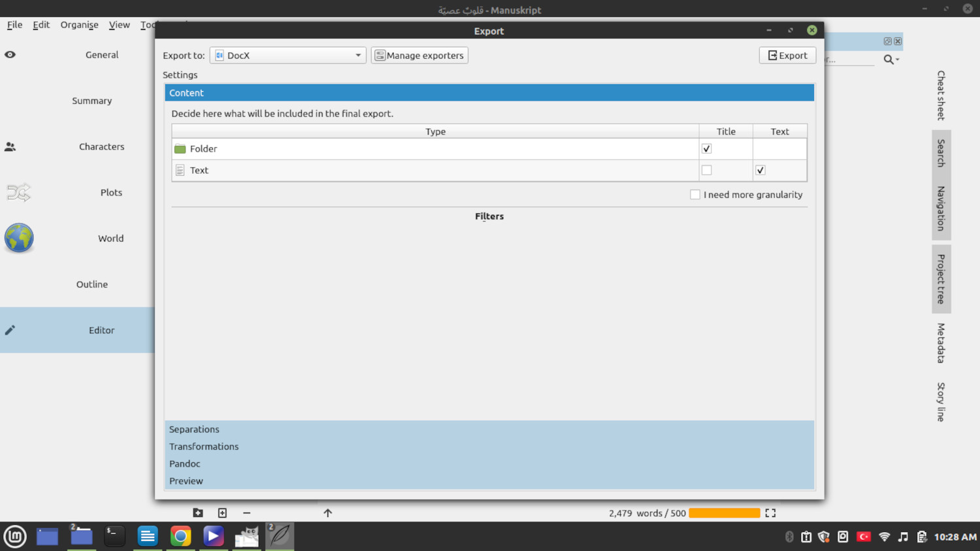980x551 pixels.
Task: Click the main window search input field
Action: [849, 59]
